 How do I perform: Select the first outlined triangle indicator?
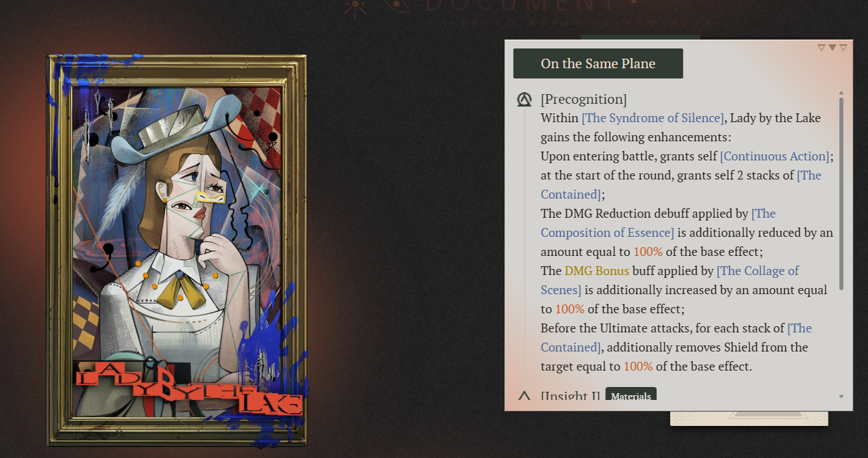[821, 48]
